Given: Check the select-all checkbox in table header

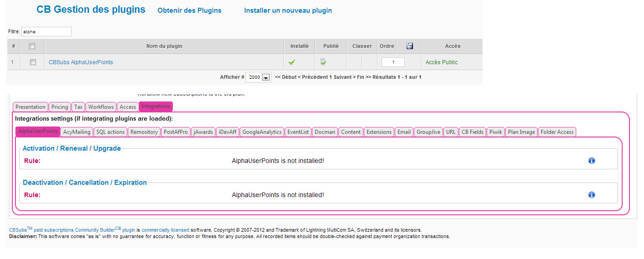Looking at the screenshot, I should coord(32,46).
